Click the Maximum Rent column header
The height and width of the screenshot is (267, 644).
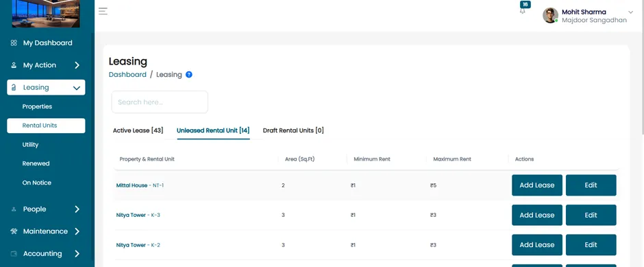pyautogui.click(x=452, y=159)
